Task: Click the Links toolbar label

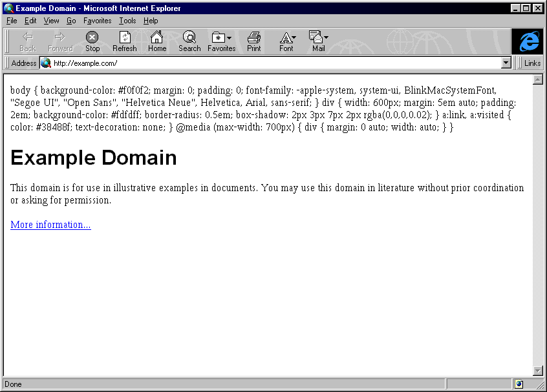Action: pyautogui.click(x=532, y=63)
